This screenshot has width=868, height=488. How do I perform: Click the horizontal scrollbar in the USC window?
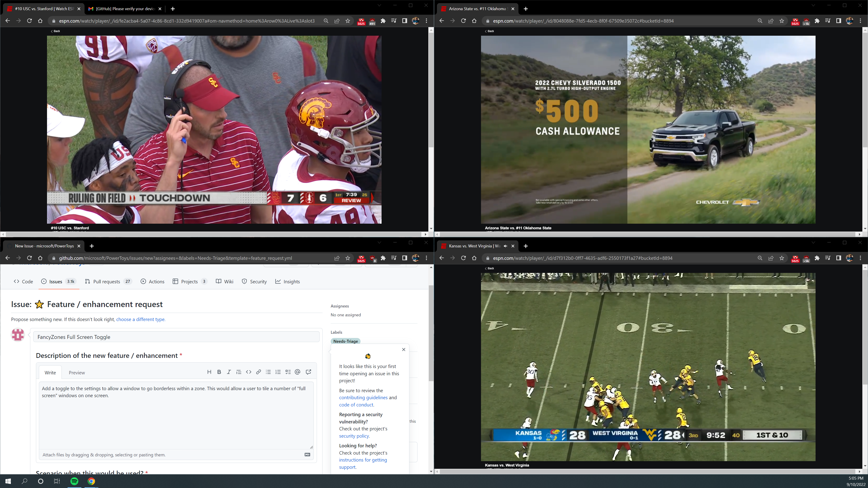(214, 234)
